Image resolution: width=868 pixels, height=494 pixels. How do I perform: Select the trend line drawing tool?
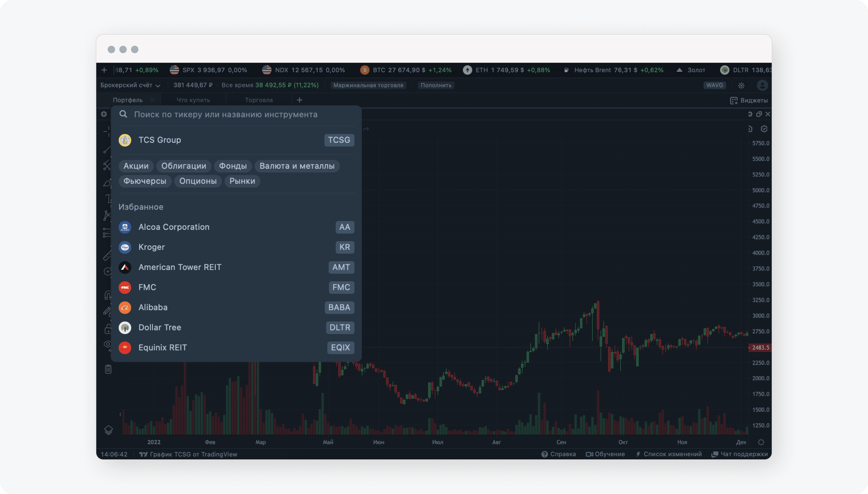[107, 149]
